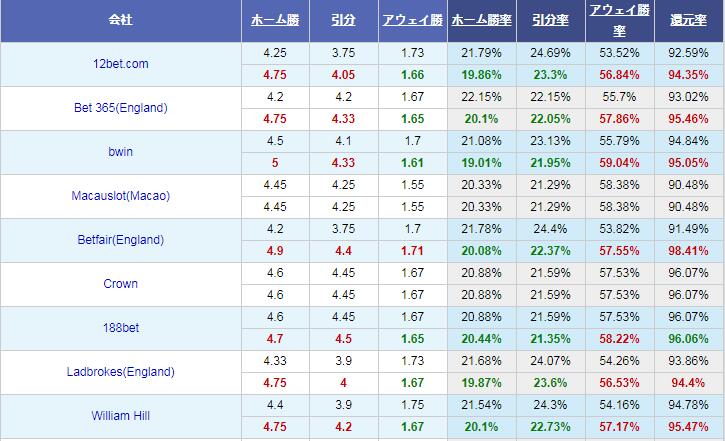The width and height of the screenshot is (725, 441).
Task: Sort by 還元率 column header
Action: (688, 20)
